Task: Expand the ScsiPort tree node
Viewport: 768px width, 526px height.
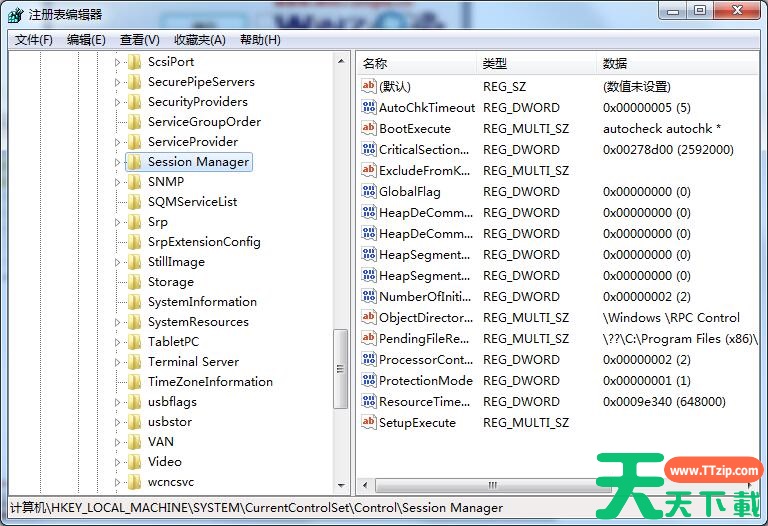Action: [117, 62]
